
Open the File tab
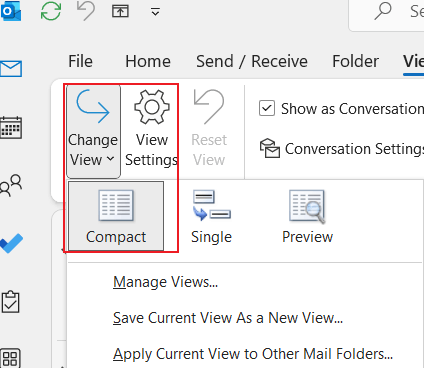[x=80, y=61]
